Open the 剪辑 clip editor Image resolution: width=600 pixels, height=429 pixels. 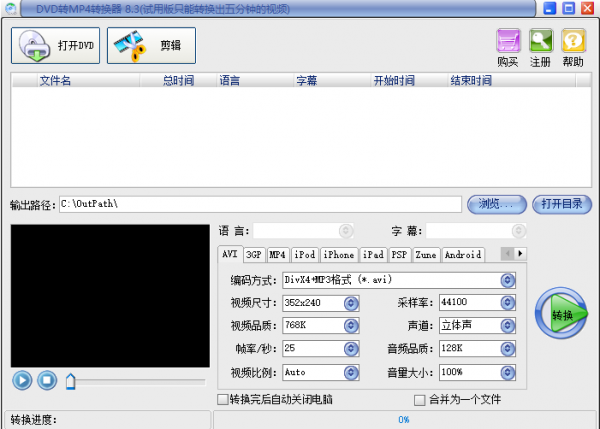[152, 46]
